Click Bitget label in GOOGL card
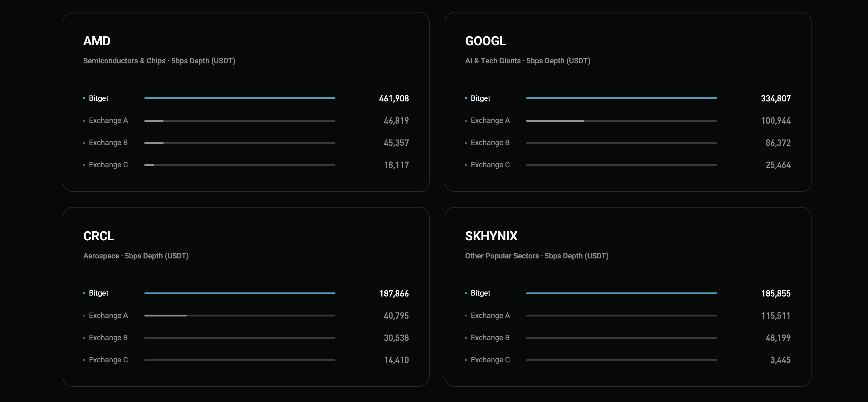Viewport: 868px width, 402px height. 480,98
